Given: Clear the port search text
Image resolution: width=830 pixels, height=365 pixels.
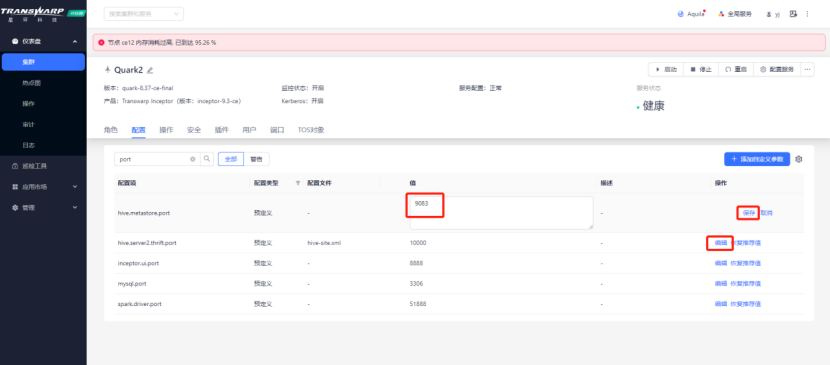Looking at the screenshot, I should (x=193, y=159).
